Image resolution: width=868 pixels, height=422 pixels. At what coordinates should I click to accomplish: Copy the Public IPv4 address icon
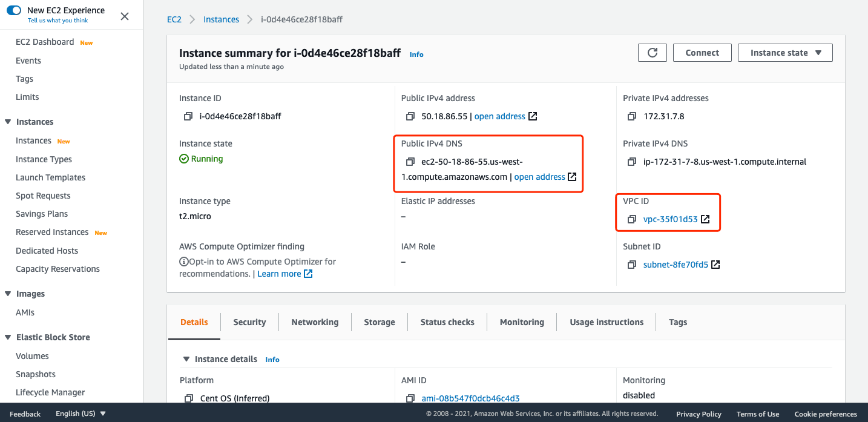coord(410,116)
